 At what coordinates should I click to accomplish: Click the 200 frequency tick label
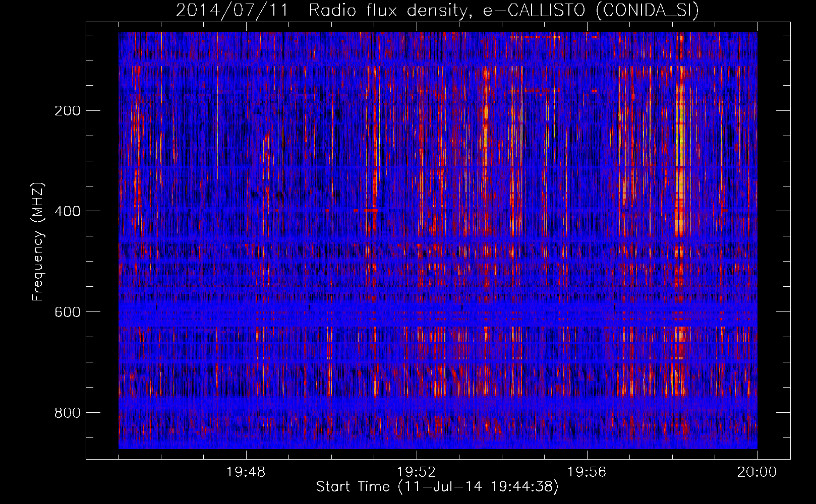click(x=68, y=111)
